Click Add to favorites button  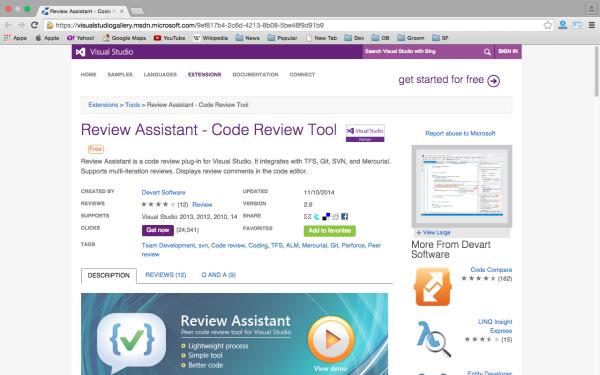click(330, 231)
